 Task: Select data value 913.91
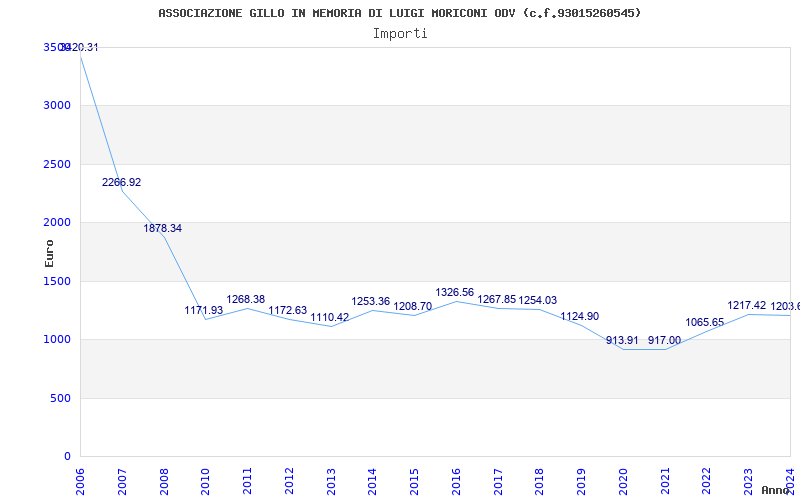622,340
